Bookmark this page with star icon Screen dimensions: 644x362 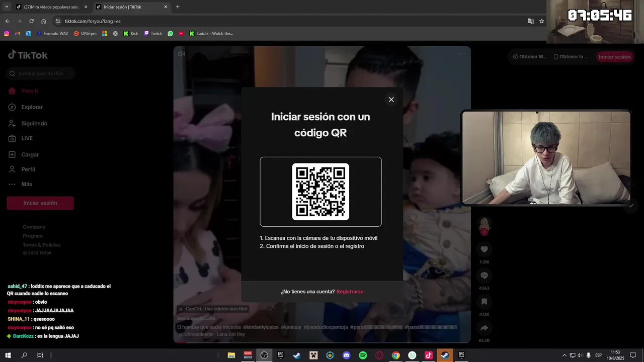[542, 21]
